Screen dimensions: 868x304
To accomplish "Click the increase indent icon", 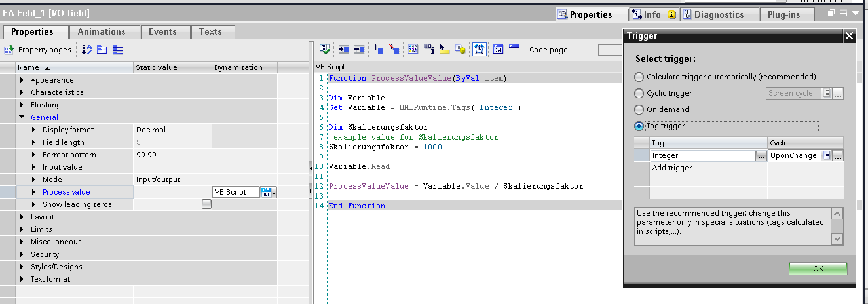I will click(343, 49).
